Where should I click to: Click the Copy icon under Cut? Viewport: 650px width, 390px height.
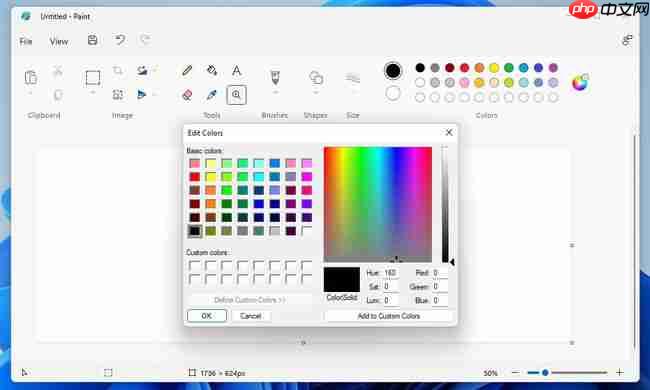click(x=58, y=95)
